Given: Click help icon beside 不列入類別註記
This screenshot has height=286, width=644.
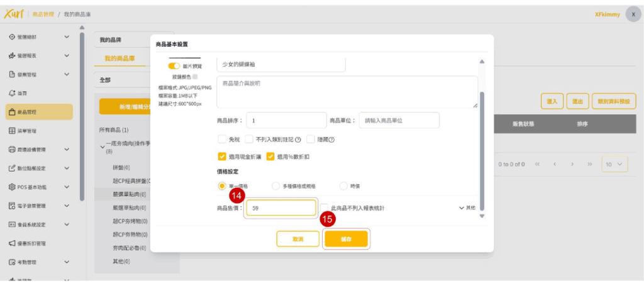Looking at the screenshot, I should pos(297,140).
